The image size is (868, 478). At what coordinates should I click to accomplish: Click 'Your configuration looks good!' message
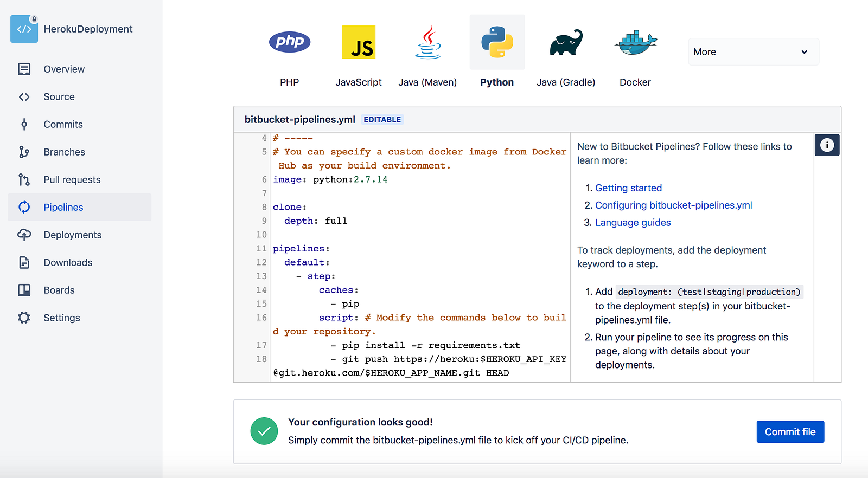pos(360,422)
